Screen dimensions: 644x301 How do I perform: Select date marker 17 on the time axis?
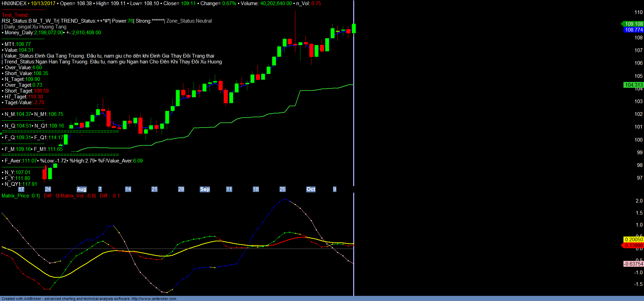click(x=21, y=189)
